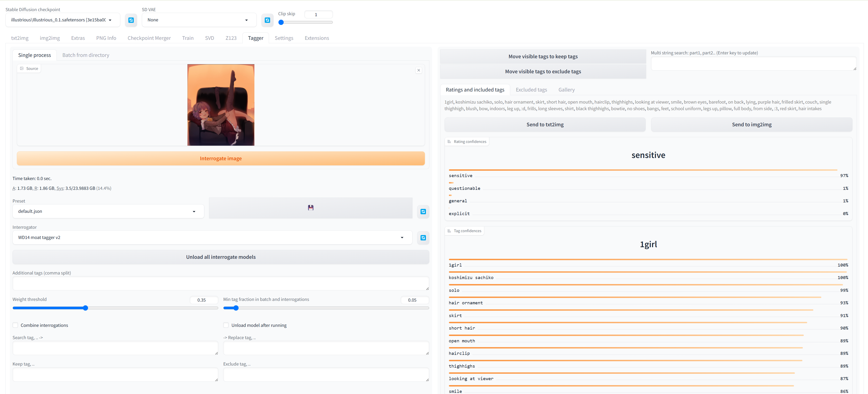Viewport: 868px width, 394px height.
Task: Click the thighhighs tag confidence row
Action: 648,364
